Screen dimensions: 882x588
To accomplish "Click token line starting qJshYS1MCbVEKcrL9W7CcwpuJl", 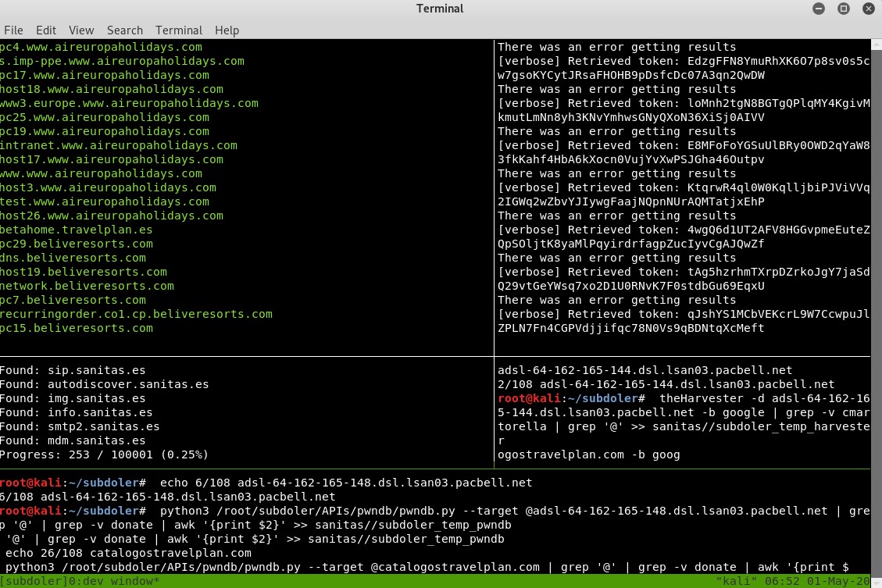I will pos(684,314).
